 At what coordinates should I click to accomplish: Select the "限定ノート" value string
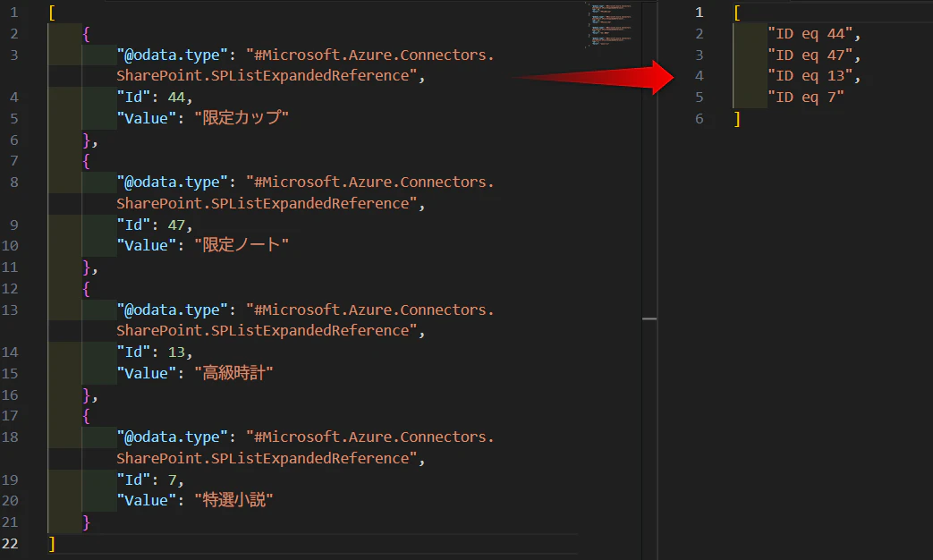pyautogui.click(x=242, y=245)
